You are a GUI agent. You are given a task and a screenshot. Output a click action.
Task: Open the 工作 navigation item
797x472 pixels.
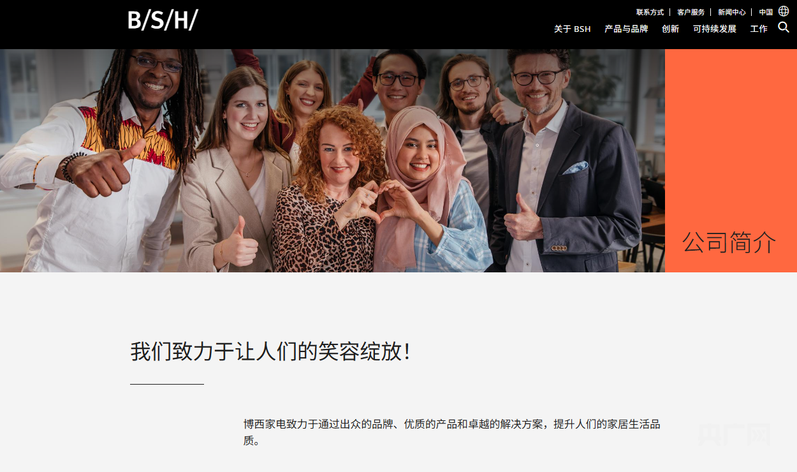758,29
